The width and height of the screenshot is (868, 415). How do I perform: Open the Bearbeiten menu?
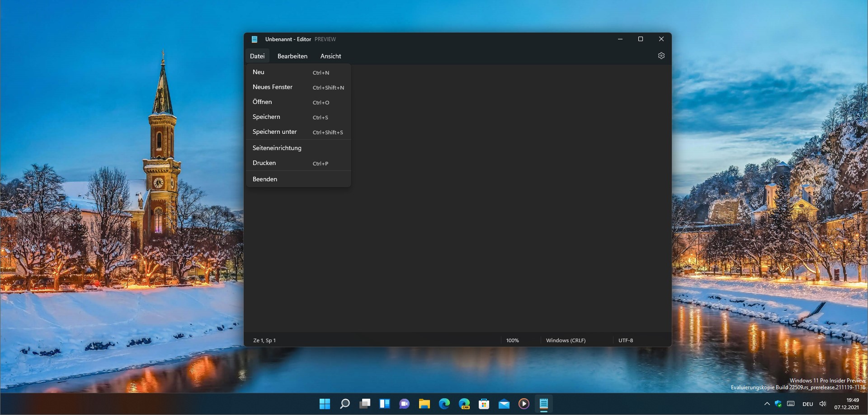[x=292, y=56]
